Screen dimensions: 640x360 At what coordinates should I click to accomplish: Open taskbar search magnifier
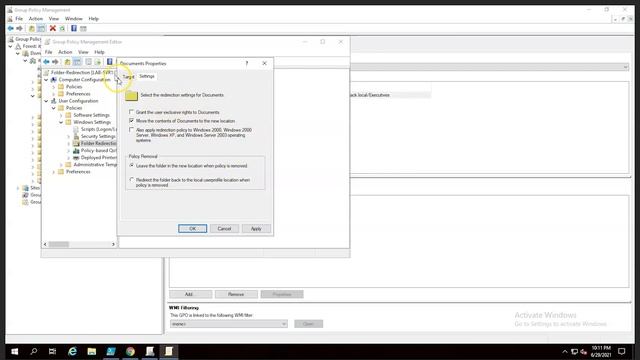[34, 351]
